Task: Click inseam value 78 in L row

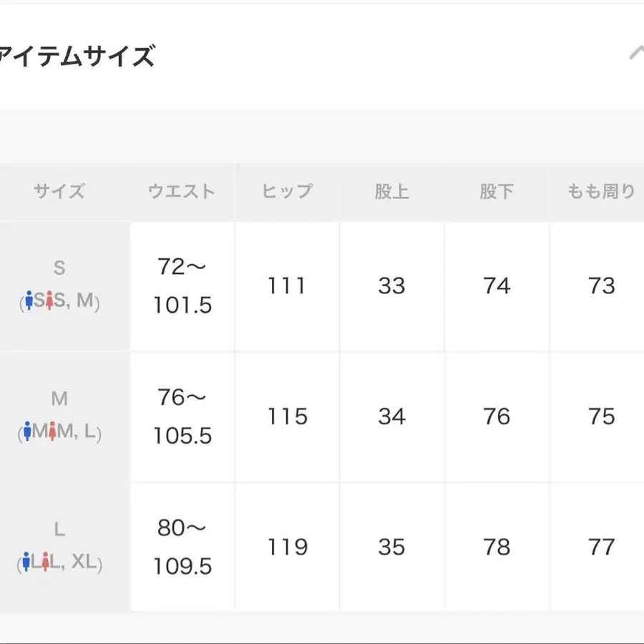Action: [x=497, y=547]
